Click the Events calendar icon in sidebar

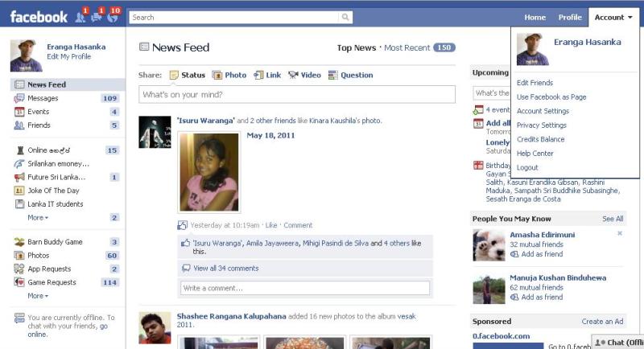pos(19,112)
